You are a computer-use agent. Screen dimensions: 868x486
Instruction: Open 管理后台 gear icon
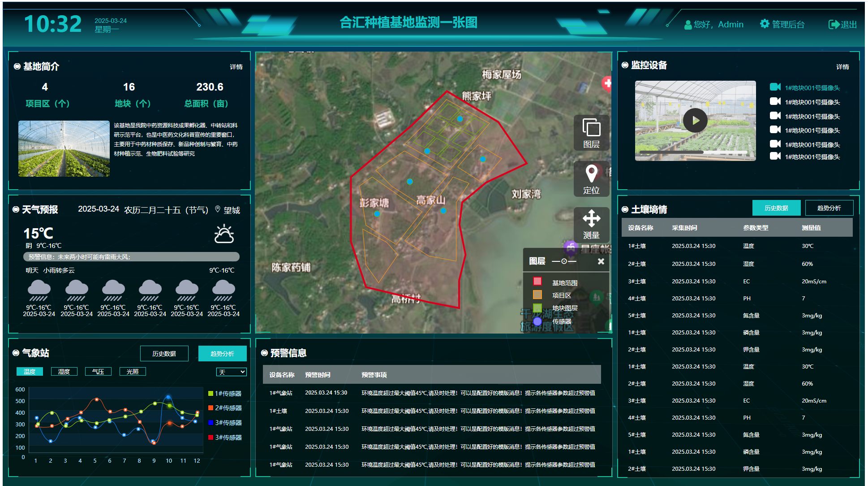coord(765,24)
